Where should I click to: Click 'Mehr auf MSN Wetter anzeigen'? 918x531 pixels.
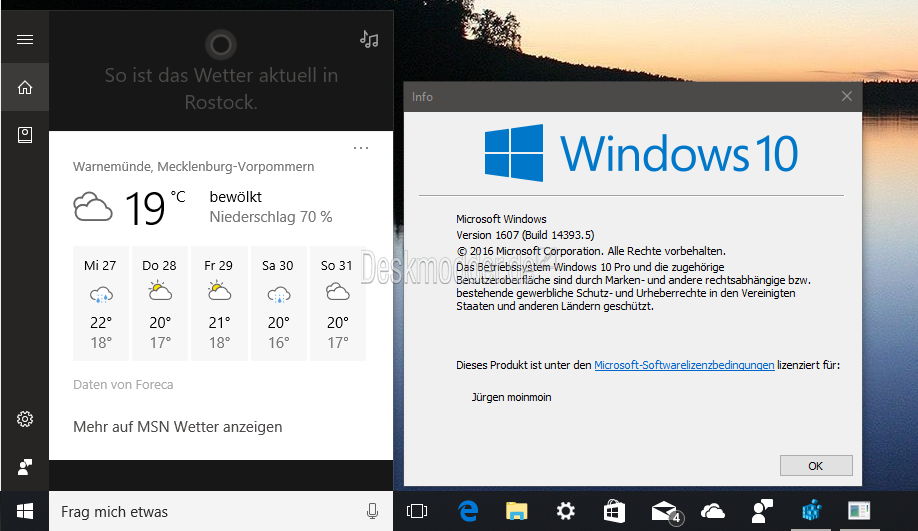[x=177, y=427]
